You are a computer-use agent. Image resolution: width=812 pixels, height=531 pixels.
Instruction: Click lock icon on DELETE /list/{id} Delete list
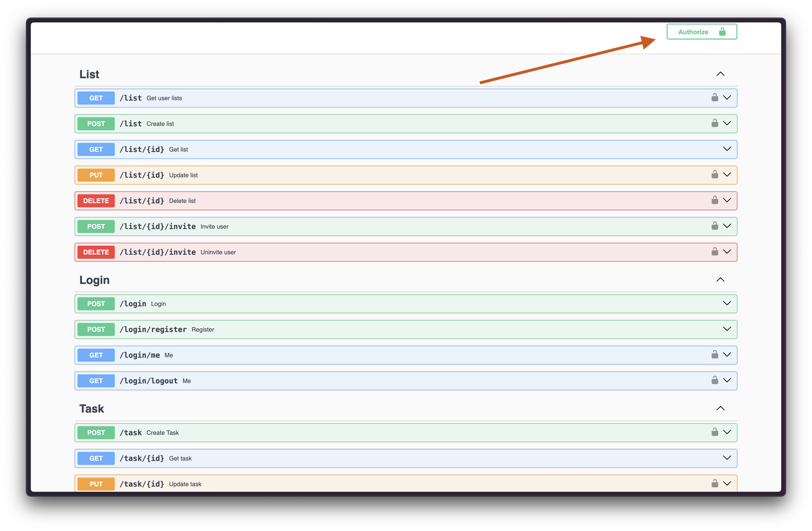tap(714, 200)
